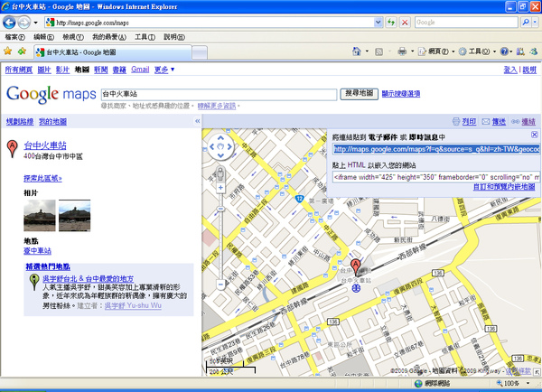
Task: Click the 探索此區域 link
Action: (x=42, y=179)
